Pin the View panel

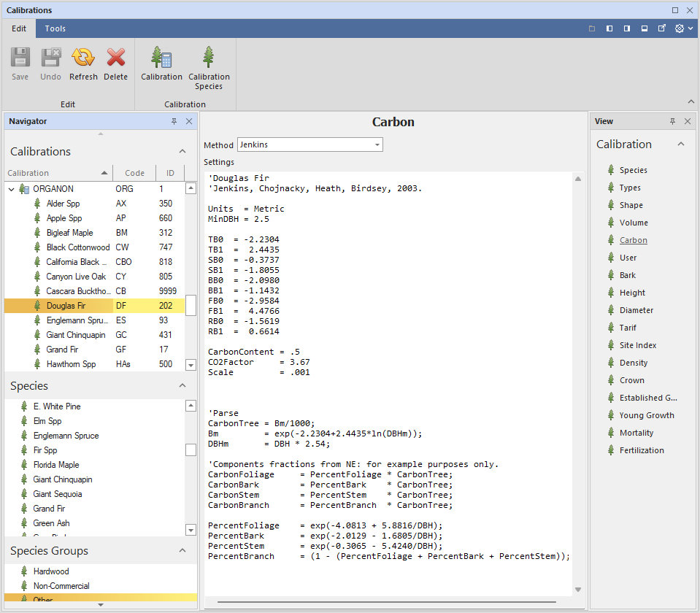tap(673, 121)
